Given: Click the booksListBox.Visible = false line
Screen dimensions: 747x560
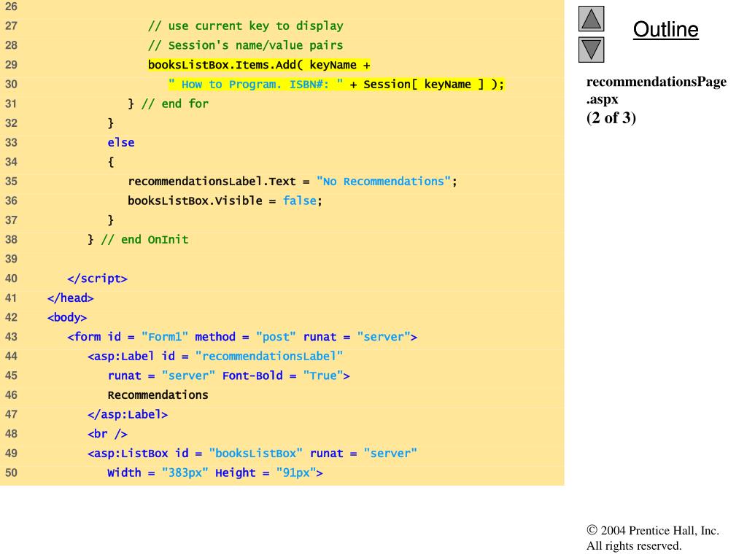Looking at the screenshot, I should click(225, 201).
